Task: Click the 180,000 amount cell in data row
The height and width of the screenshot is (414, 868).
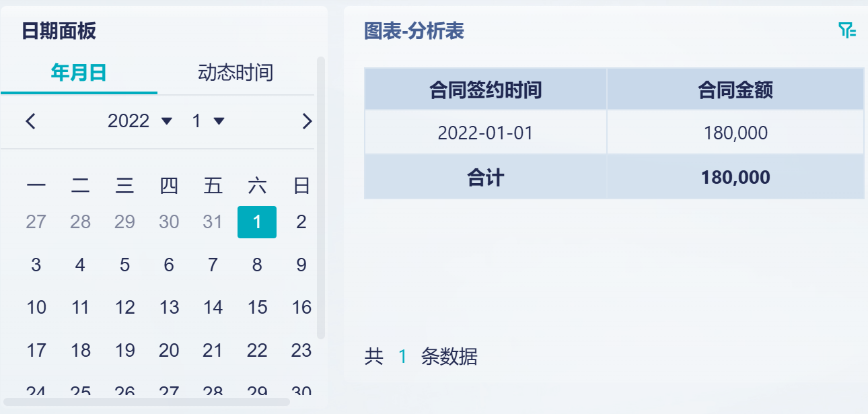Action: (x=735, y=133)
